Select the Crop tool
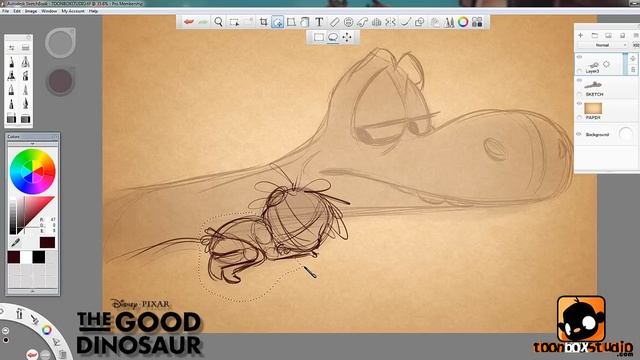 coord(264,22)
